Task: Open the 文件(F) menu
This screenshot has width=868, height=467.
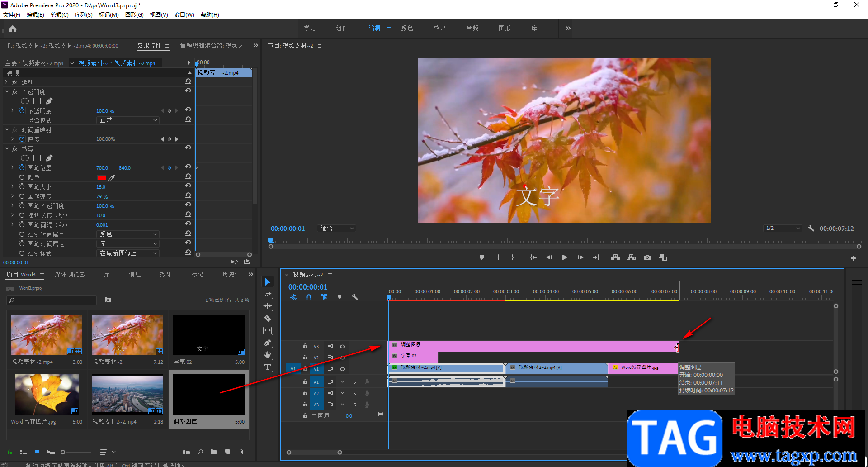Action: click(12, 14)
